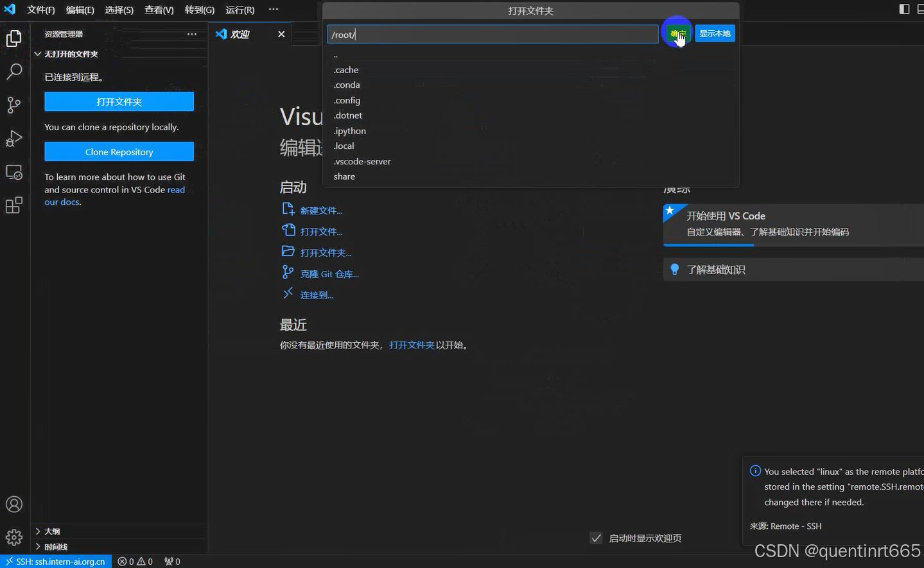924x568 pixels.
Task: Click the Show Local button
Action: (x=715, y=34)
